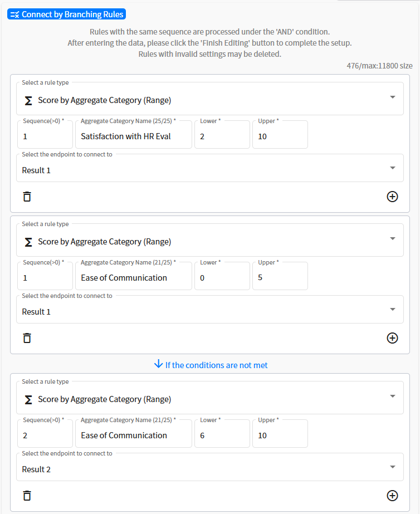Open rule type dropdown for Ease of Communication 0-5 rule
The image size is (420, 514).
coord(210,240)
